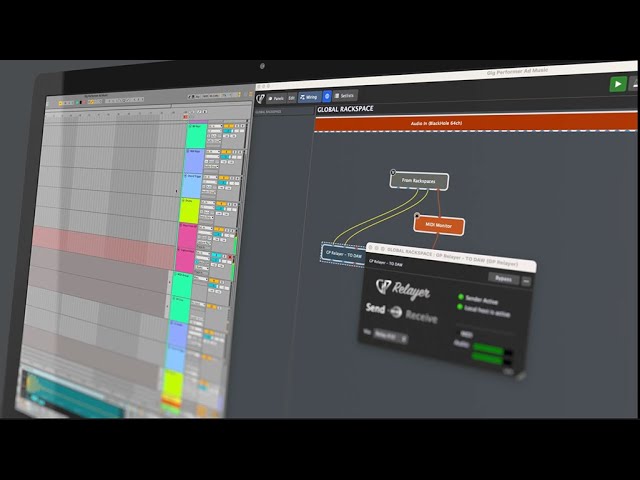Click the Audio In (BlackHole 64ch) block
The width and height of the screenshot is (640, 480).
pyautogui.click(x=475, y=123)
